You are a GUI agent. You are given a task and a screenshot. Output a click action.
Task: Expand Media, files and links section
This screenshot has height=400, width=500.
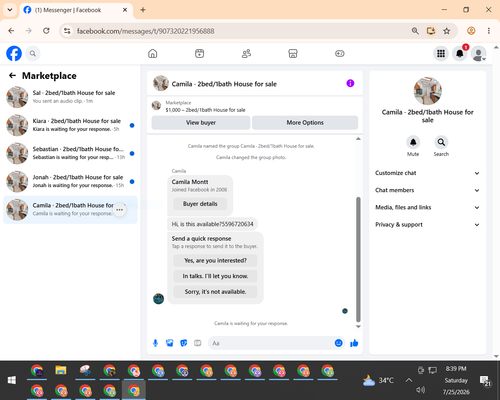point(427,207)
